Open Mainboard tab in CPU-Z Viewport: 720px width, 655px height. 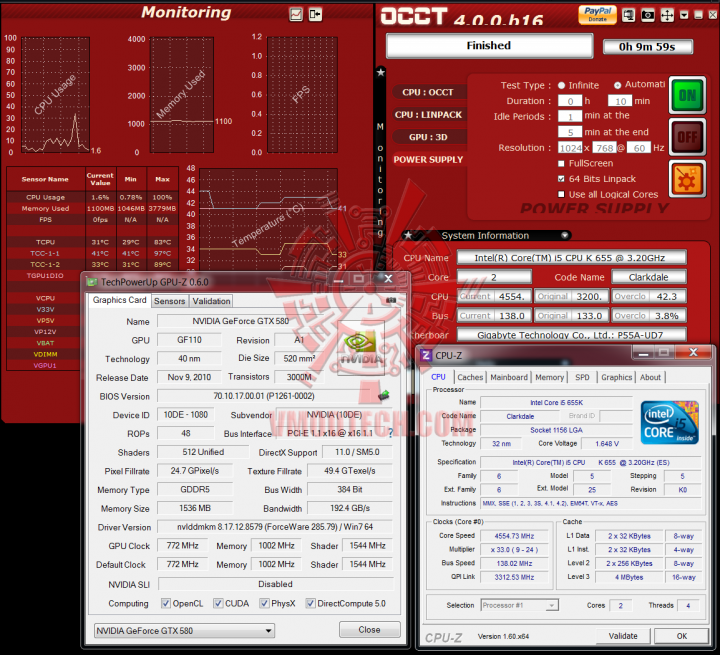coord(509,377)
